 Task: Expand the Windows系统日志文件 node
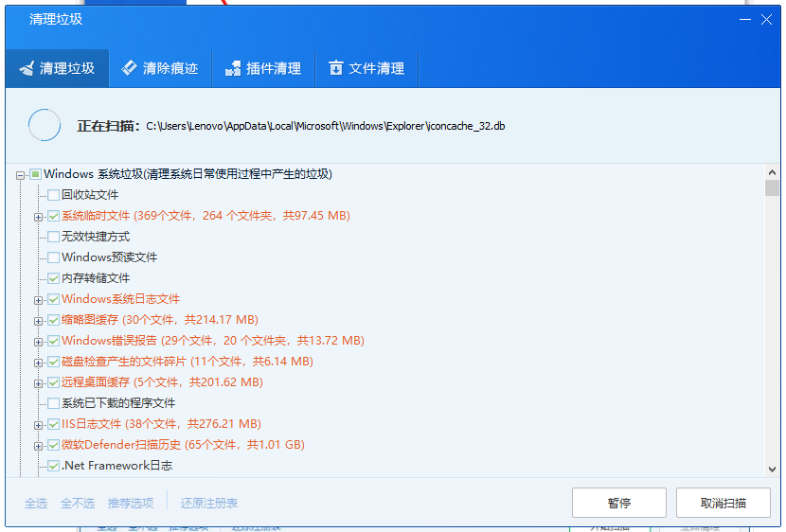[38, 300]
